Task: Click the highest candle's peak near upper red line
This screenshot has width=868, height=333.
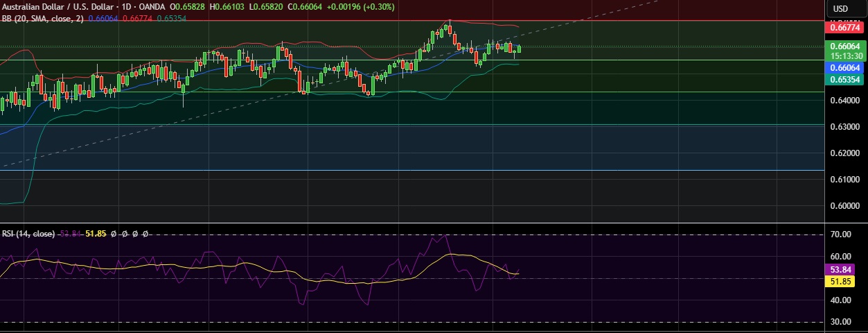Action: 449,22
